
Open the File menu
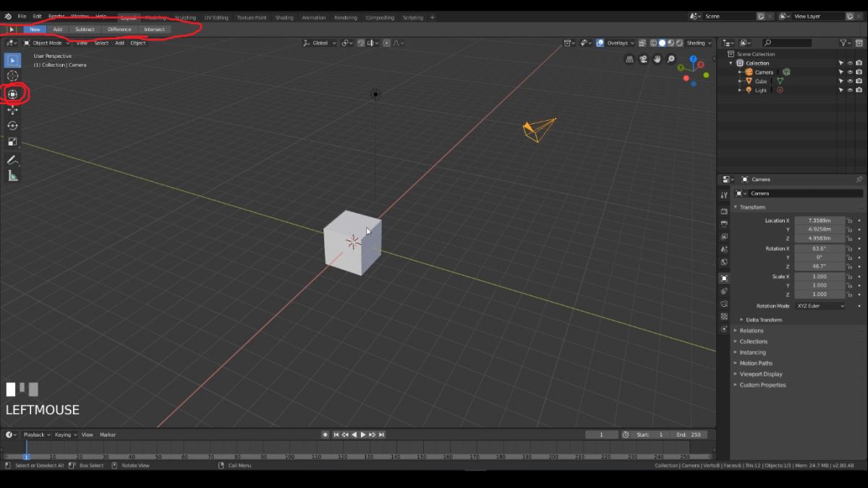coord(22,17)
